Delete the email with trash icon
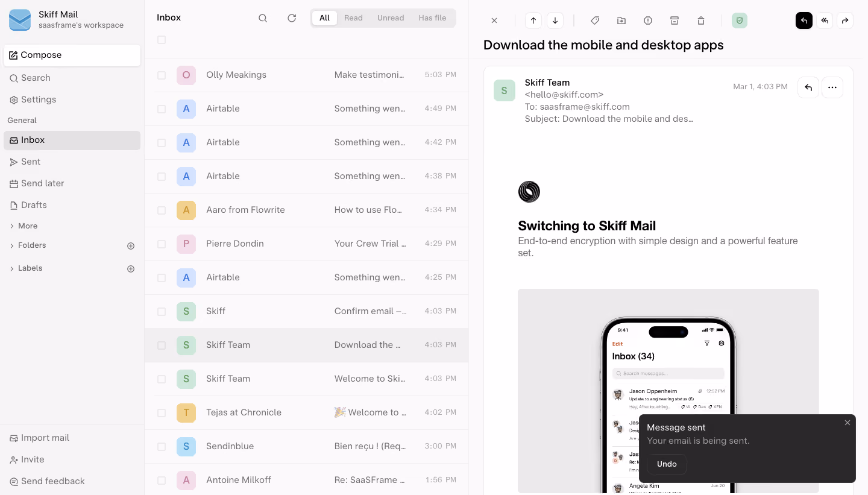The width and height of the screenshot is (868, 495). click(701, 20)
